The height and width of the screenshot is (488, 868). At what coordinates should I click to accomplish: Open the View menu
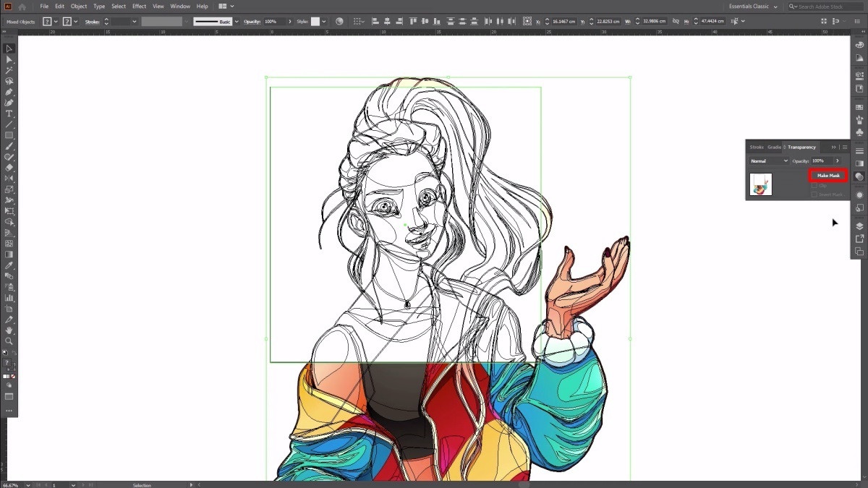(x=158, y=7)
